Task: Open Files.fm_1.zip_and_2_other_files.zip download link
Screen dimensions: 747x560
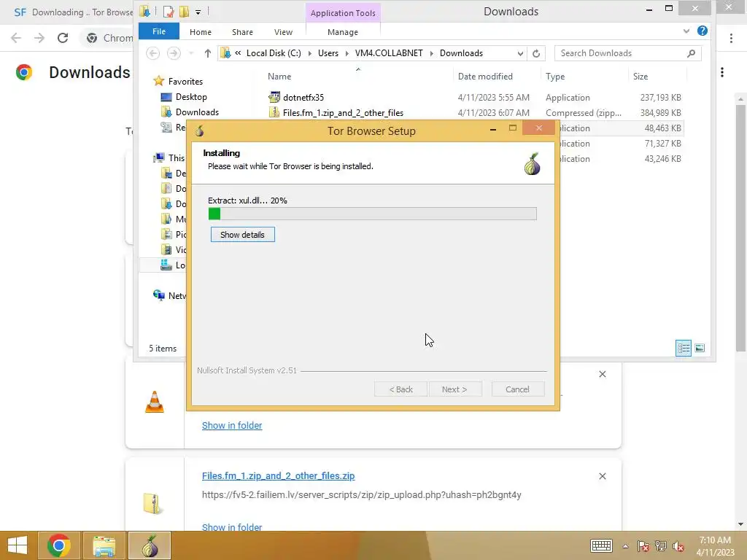Action: pos(278,475)
